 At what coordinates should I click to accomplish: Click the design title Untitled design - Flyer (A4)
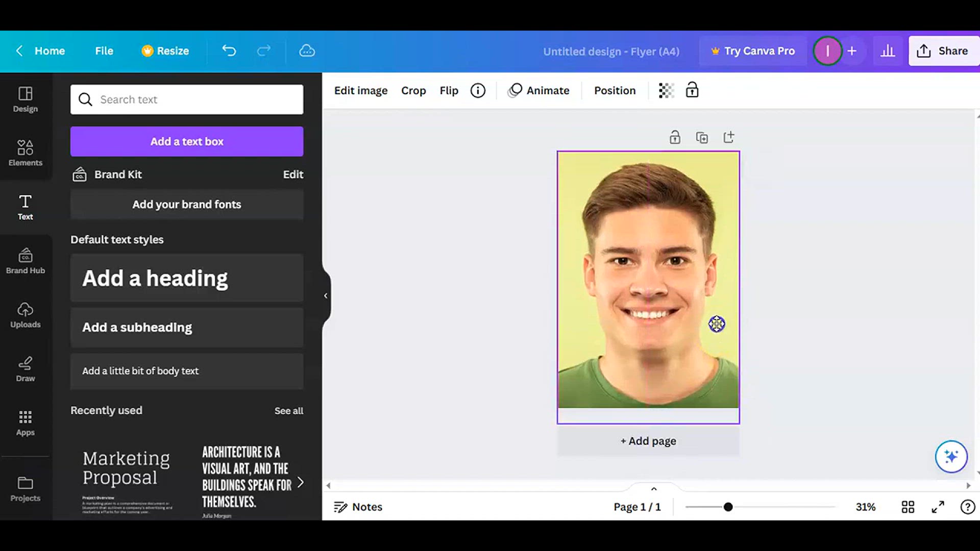(x=611, y=52)
